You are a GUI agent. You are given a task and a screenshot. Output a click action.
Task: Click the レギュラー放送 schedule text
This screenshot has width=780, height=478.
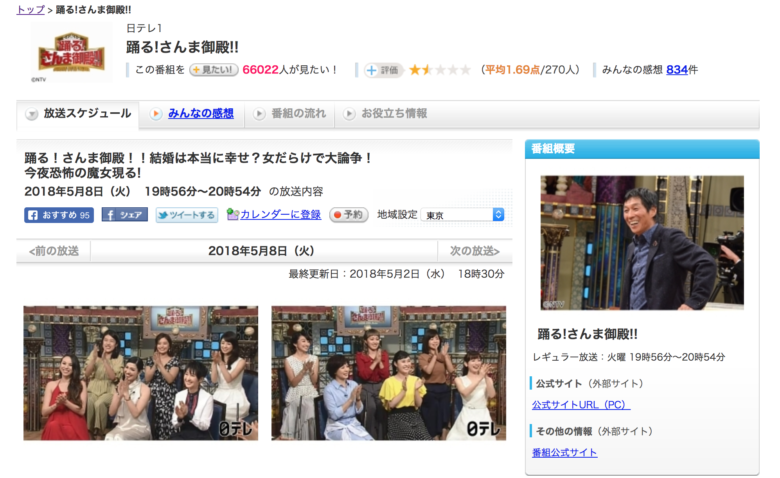point(629,357)
